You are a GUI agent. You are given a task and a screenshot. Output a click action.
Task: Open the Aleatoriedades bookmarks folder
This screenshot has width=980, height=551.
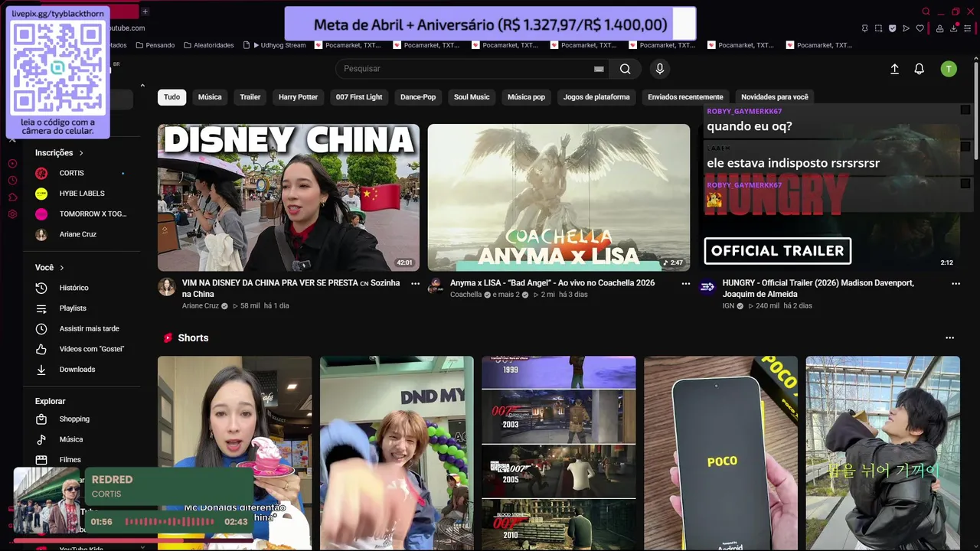(x=208, y=45)
